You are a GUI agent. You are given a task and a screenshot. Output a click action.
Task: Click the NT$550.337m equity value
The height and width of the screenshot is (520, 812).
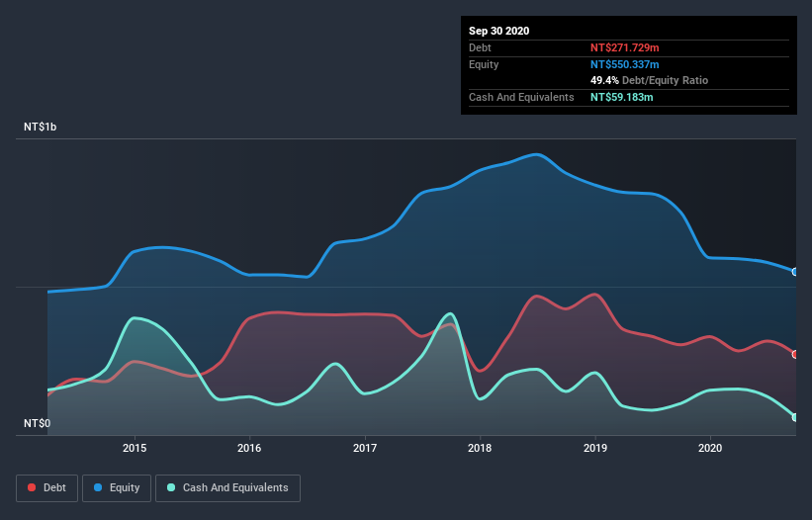[624, 64]
